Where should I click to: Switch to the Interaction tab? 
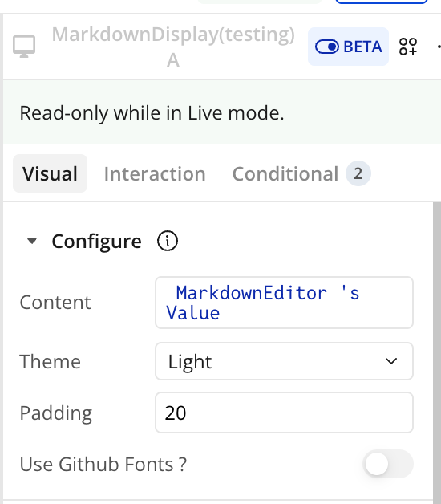coord(155,174)
